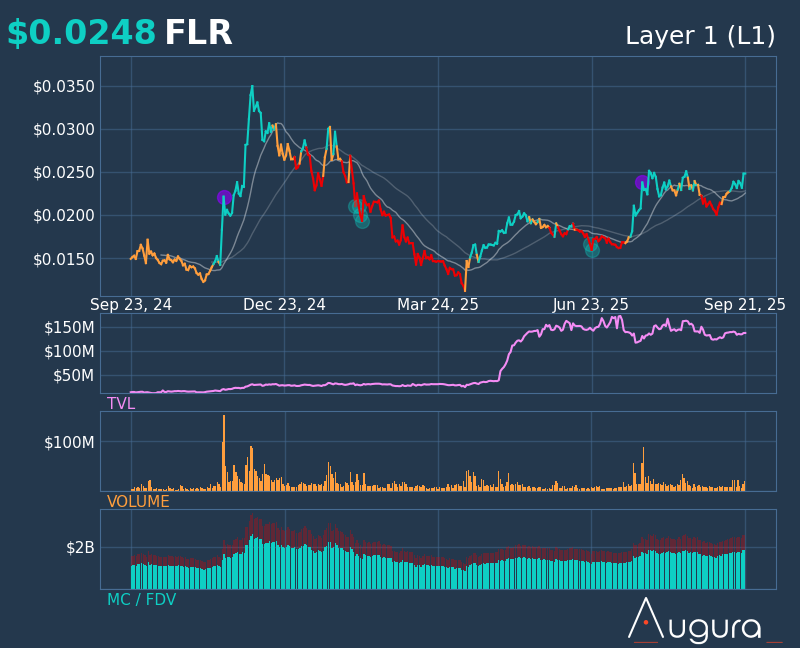Click the FLR ticker symbol
This screenshot has height=648, width=800.
point(198,32)
